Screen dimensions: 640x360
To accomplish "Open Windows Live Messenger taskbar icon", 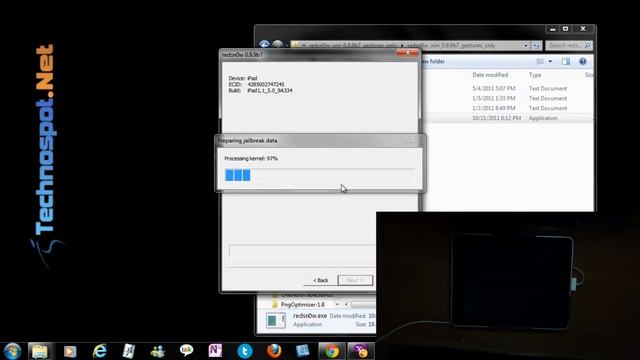I will pos(157,351).
